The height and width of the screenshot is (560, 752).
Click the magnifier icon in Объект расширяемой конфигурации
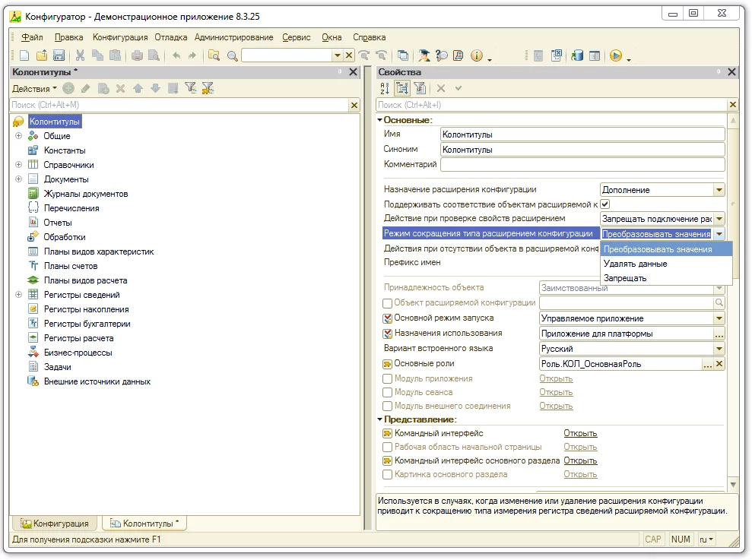719,302
